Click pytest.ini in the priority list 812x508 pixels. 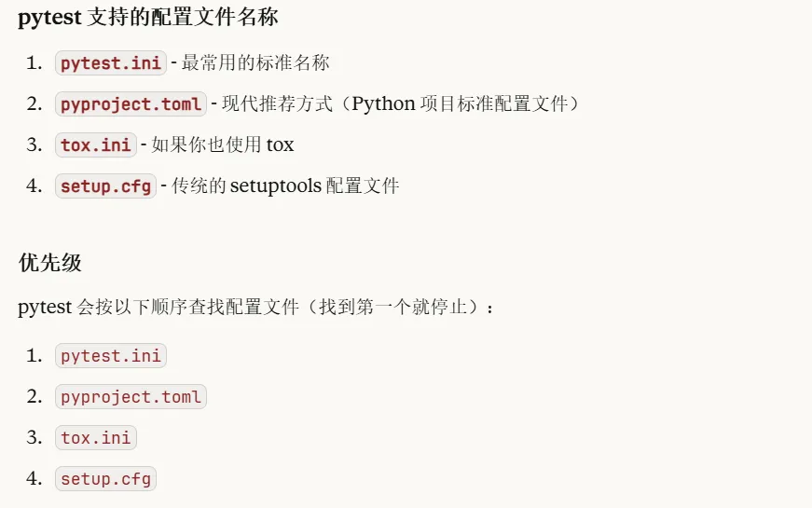tap(111, 356)
